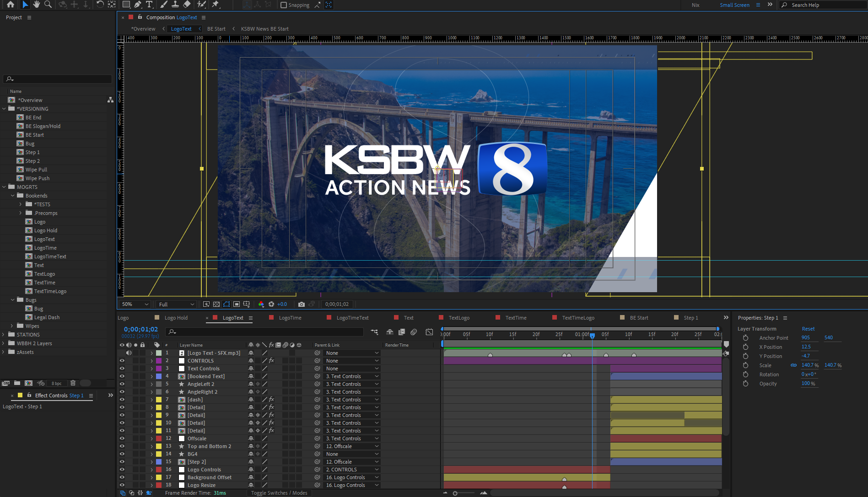868x497 pixels.
Task: Expand the Step 2 layer properties
Action: tap(152, 462)
